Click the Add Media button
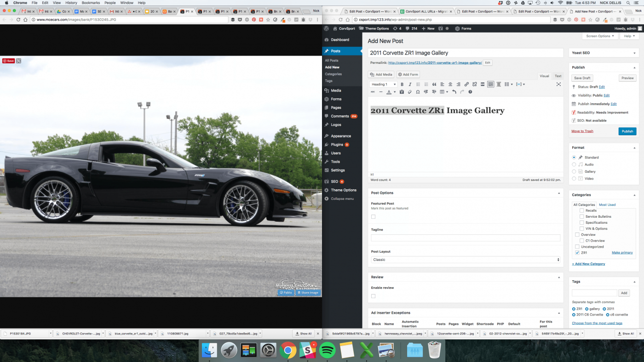This screenshot has height=362, width=644. click(x=381, y=74)
